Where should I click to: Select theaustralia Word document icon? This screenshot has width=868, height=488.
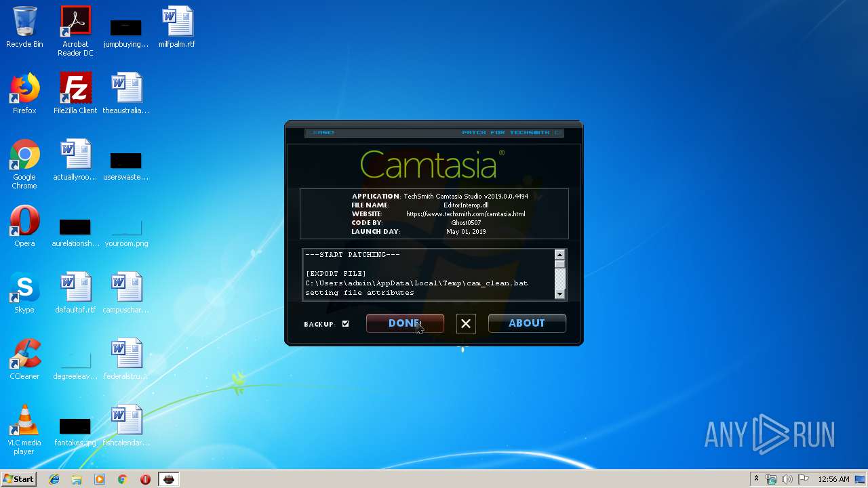[x=125, y=94]
